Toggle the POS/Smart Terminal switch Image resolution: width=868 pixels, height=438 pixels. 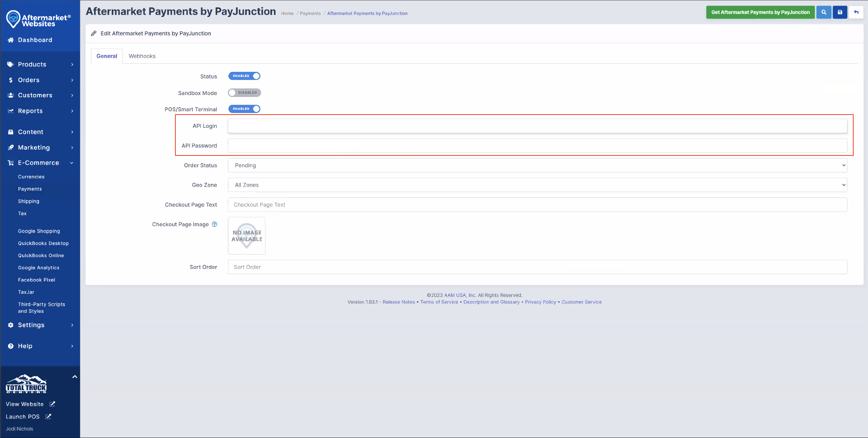pos(244,109)
